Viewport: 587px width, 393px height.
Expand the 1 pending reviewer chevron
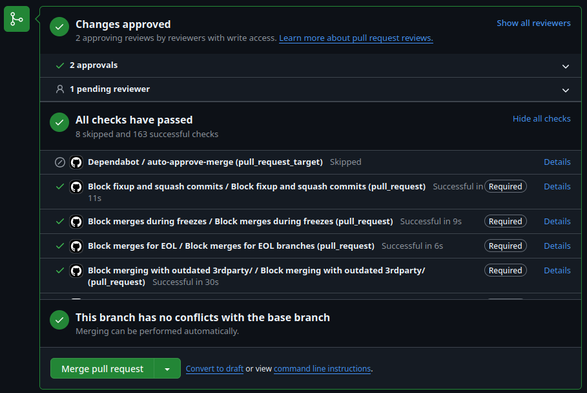(565, 90)
